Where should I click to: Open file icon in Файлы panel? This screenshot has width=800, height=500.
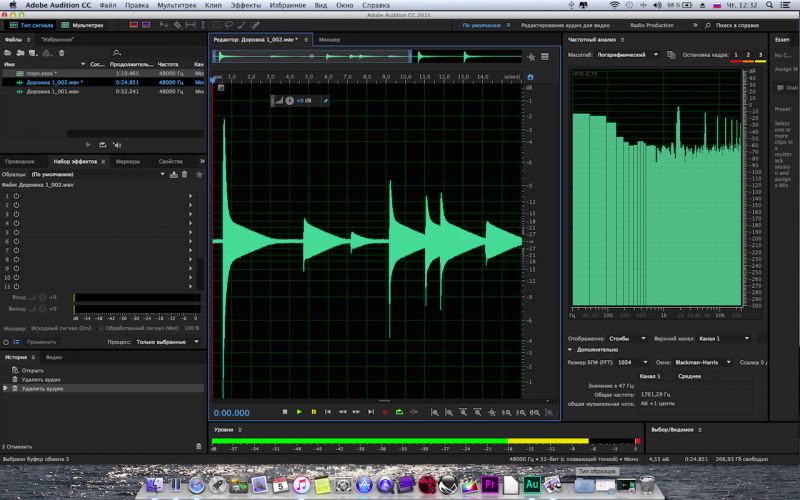(8, 53)
